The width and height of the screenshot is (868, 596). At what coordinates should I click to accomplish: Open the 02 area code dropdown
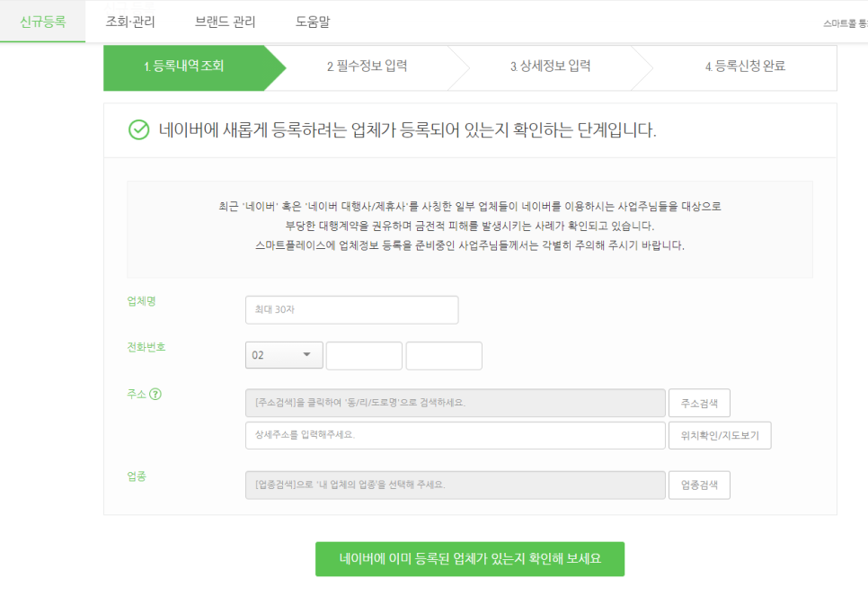pos(283,355)
